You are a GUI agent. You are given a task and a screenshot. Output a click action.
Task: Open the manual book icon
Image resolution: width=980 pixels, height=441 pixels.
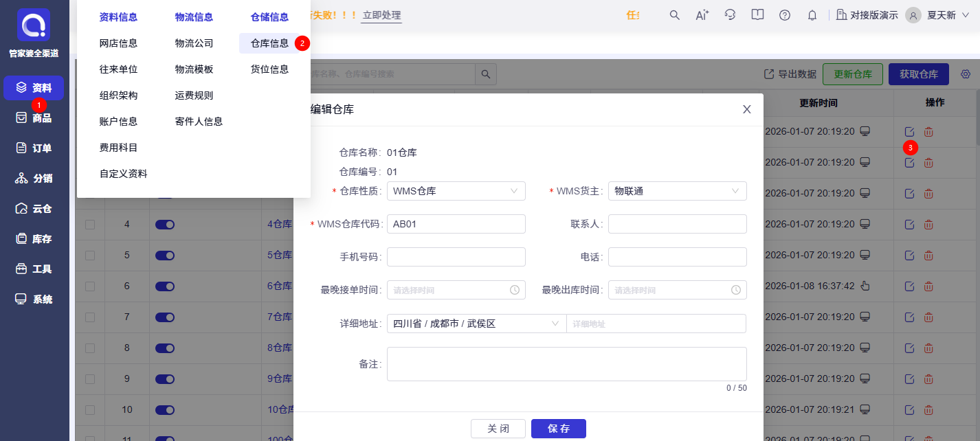(757, 15)
